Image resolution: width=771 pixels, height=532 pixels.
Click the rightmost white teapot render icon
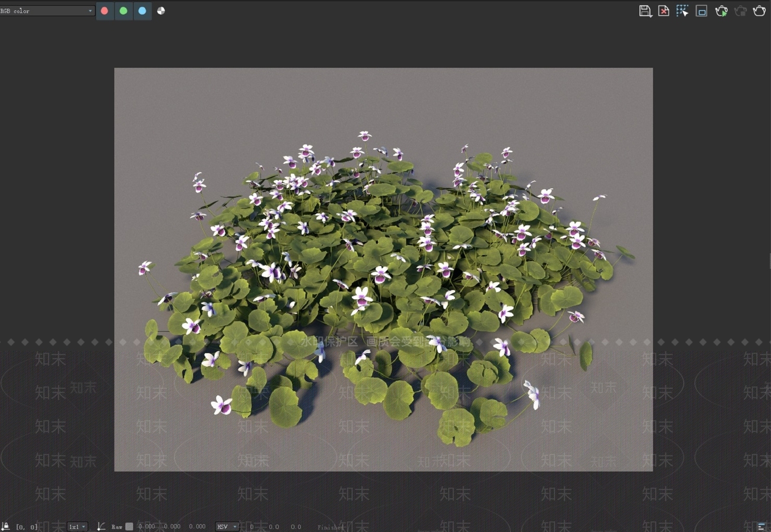(758, 11)
